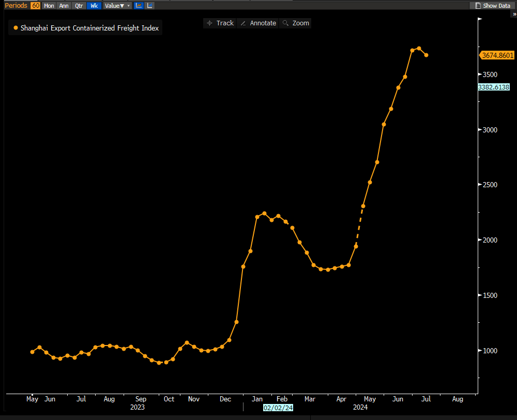This screenshot has height=420, width=517.
Task: Click the Shanghai Export Containerized Freight Index legend
Action: pyautogui.click(x=86, y=28)
